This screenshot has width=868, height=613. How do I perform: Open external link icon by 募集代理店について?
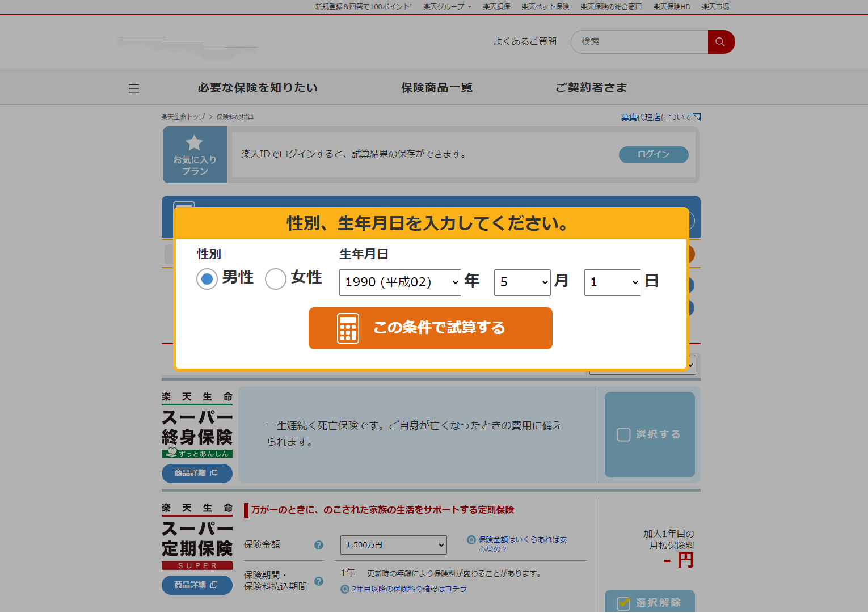click(697, 117)
